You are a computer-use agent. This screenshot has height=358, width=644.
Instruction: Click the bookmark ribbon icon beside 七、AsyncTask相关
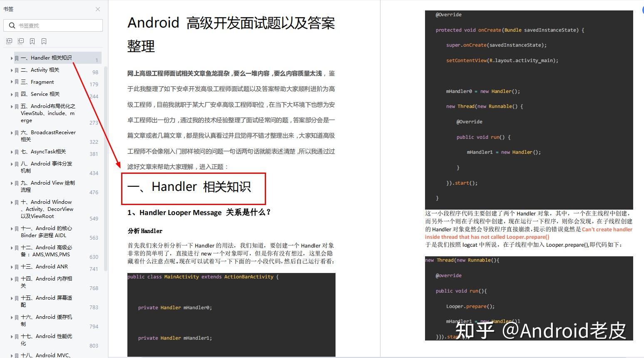[16, 151]
